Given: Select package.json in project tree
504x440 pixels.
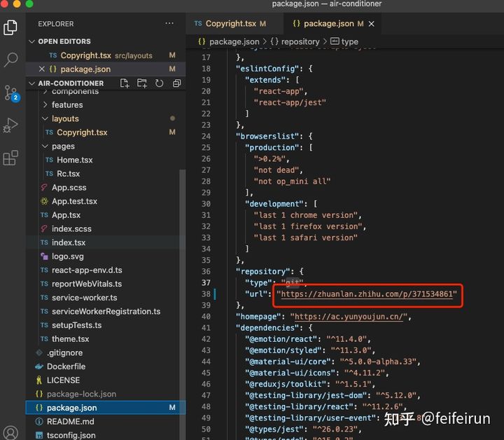Looking at the screenshot, I should [106, 408].
